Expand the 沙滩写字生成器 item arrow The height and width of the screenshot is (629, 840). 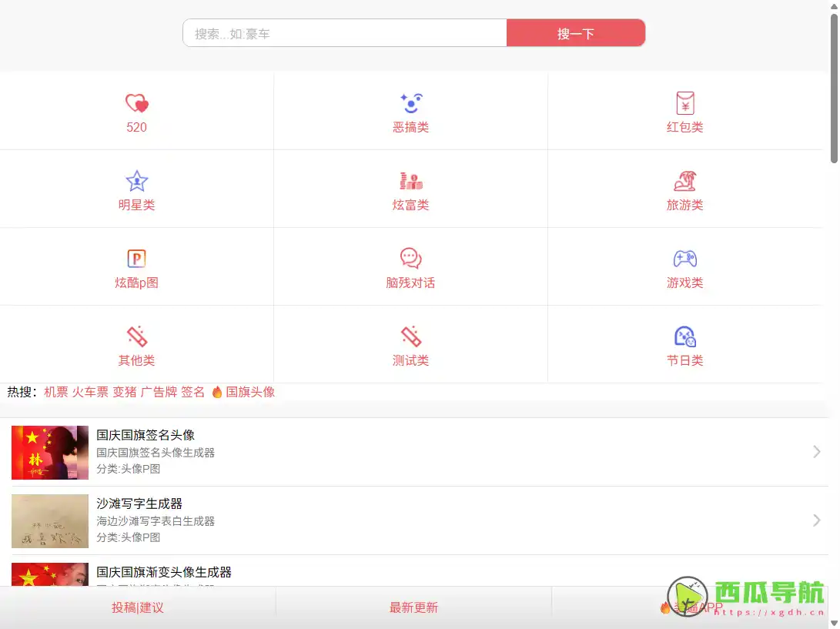tap(818, 520)
